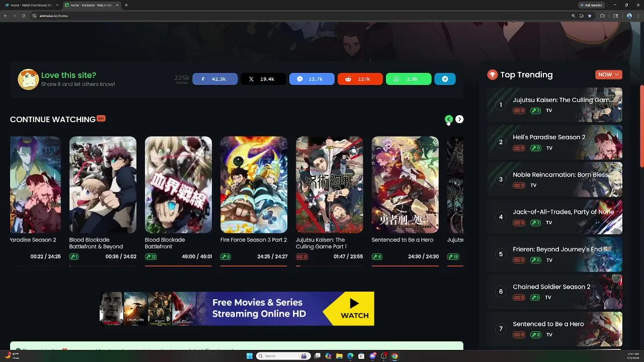
Task: Open trending #6 Chained Soldier Season 2
Action: tap(554, 291)
